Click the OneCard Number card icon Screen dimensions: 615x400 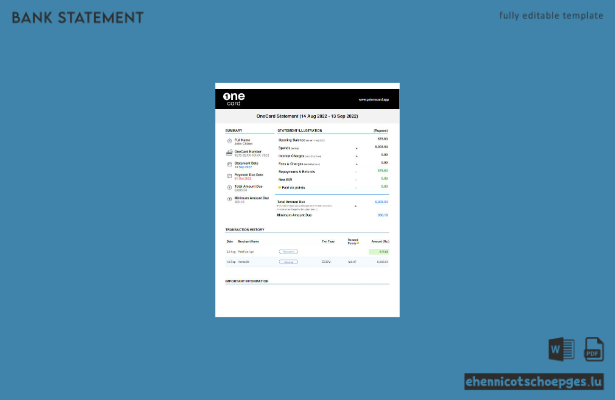pos(229,153)
